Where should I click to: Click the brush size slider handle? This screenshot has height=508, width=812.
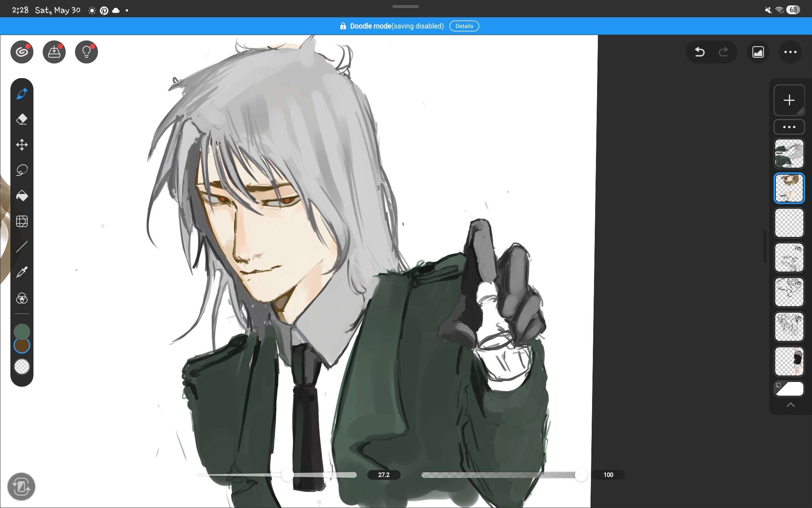[287, 475]
